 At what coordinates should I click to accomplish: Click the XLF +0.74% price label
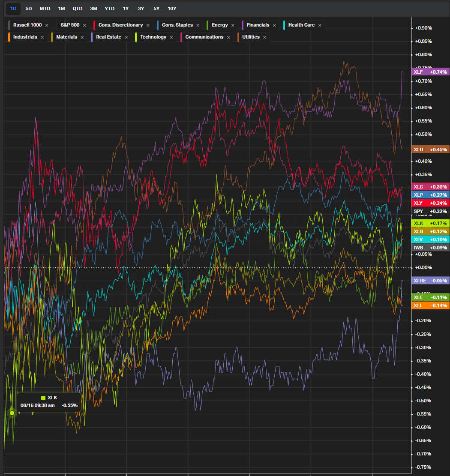430,72
